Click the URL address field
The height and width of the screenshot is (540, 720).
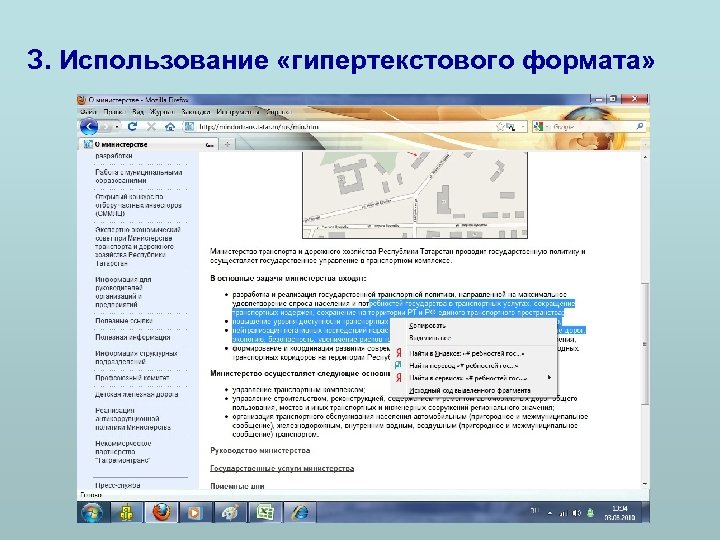tap(344, 126)
